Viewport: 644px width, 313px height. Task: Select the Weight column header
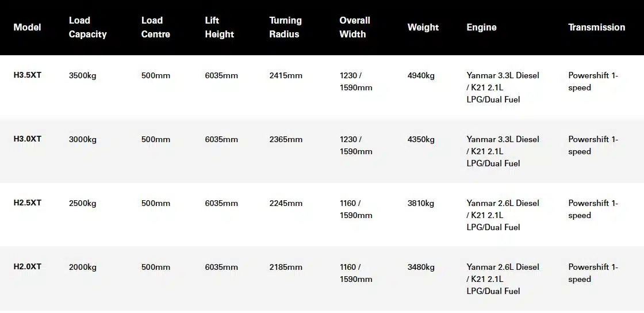(x=423, y=28)
